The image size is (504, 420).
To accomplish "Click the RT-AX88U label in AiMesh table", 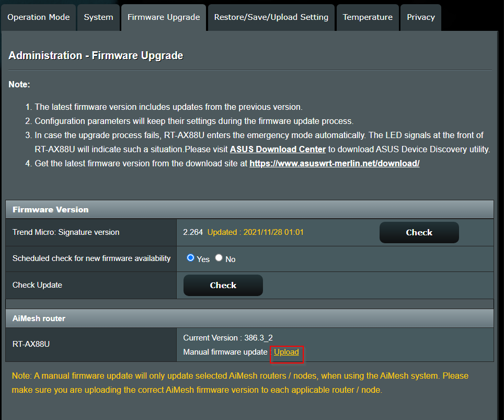I will (31, 344).
